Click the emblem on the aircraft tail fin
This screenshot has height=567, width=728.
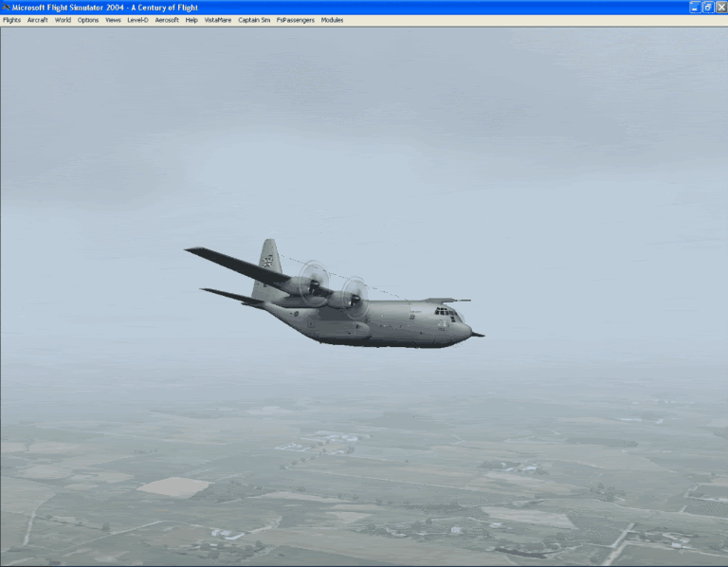point(267,259)
